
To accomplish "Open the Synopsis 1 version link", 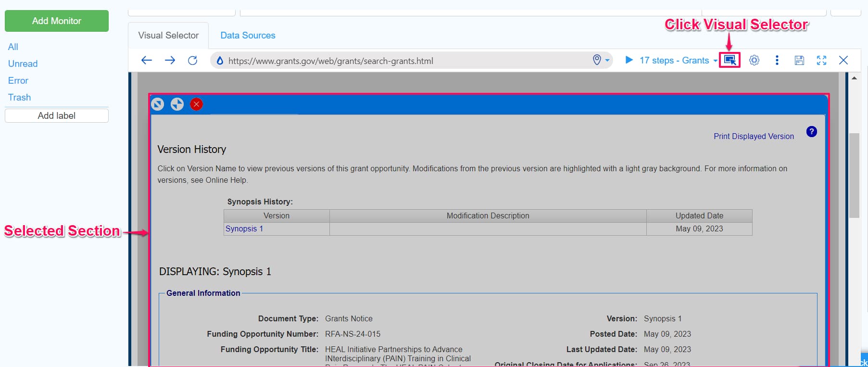I will (244, 229).
